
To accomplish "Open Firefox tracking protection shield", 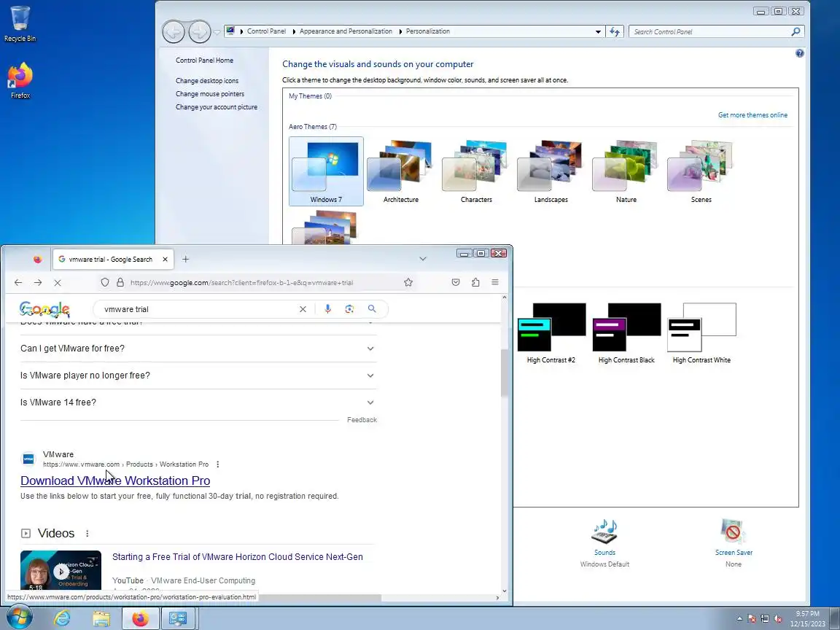I will [x=105, y=282].
